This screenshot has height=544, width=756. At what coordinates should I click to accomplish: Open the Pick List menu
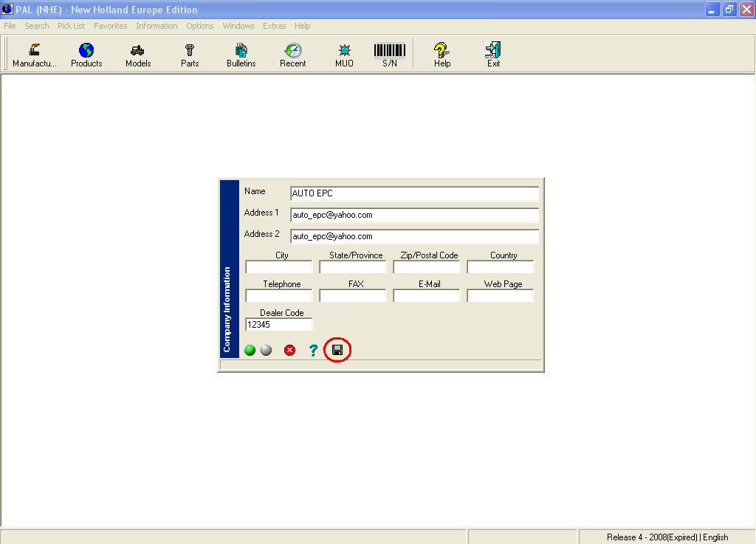[x=71, y=26]
